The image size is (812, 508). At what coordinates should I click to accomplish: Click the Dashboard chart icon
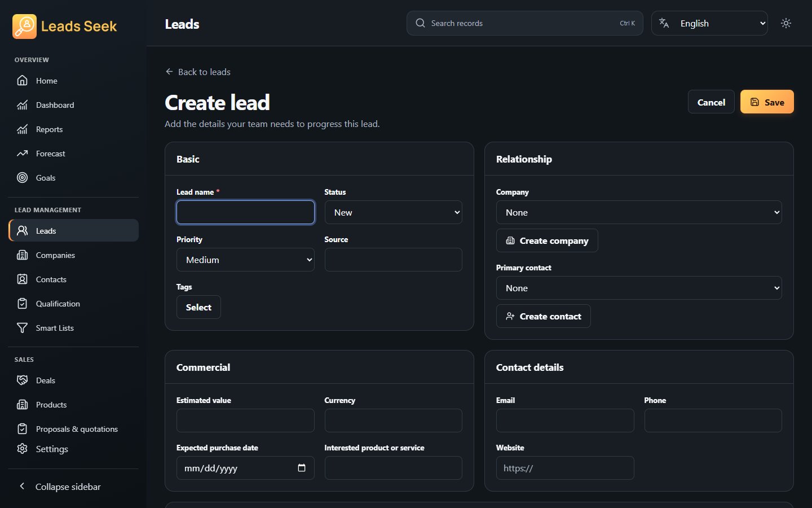point(22,105)
